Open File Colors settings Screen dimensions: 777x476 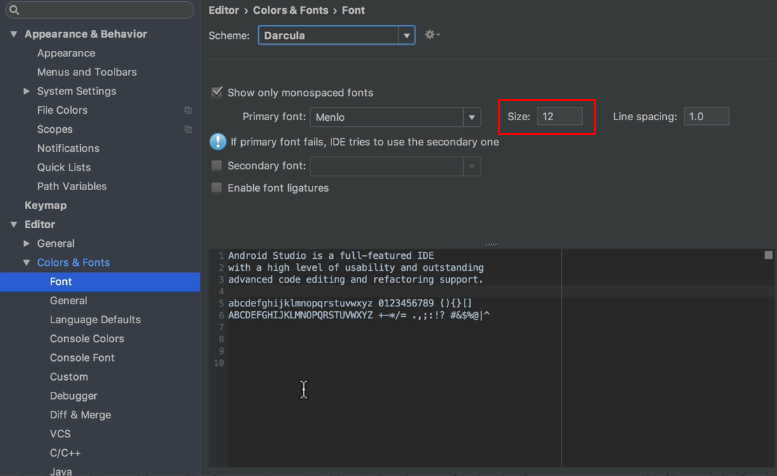62,110
